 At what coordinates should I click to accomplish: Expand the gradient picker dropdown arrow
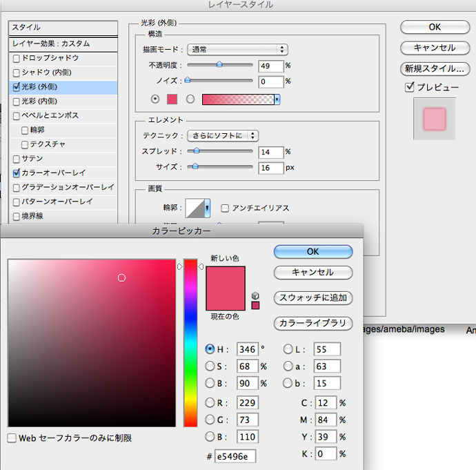277,99
